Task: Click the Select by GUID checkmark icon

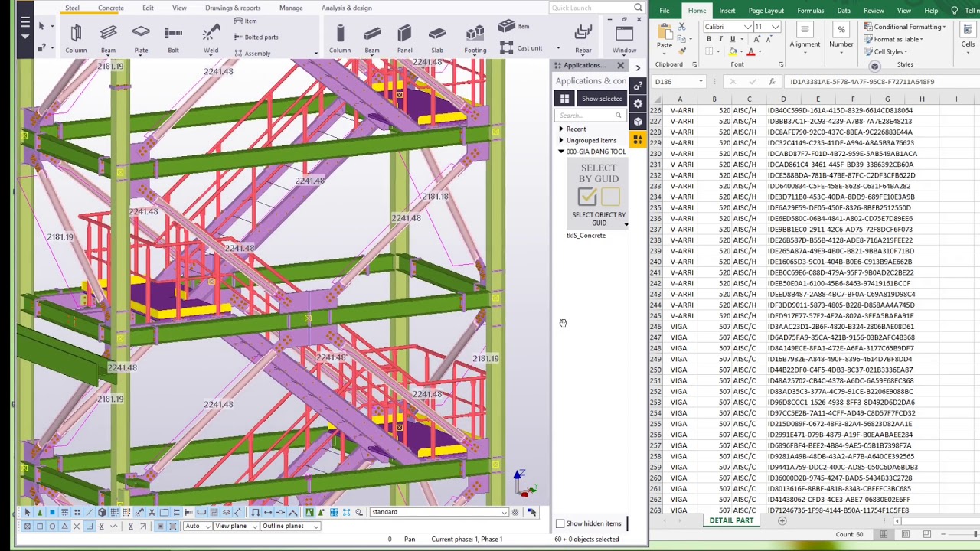Action: pyautogui.click(x=587, y=197)
